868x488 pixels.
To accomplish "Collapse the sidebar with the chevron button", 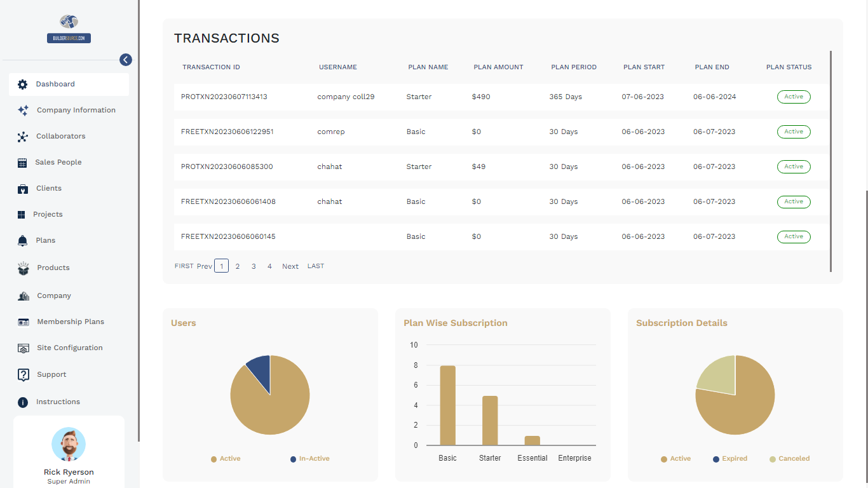I will pyautogui.click(x=126, y=60).
